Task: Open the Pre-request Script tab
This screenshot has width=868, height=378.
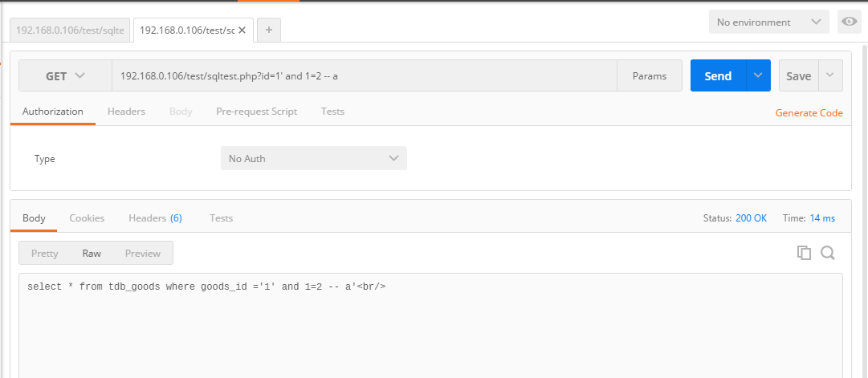Action: point(256,112)
